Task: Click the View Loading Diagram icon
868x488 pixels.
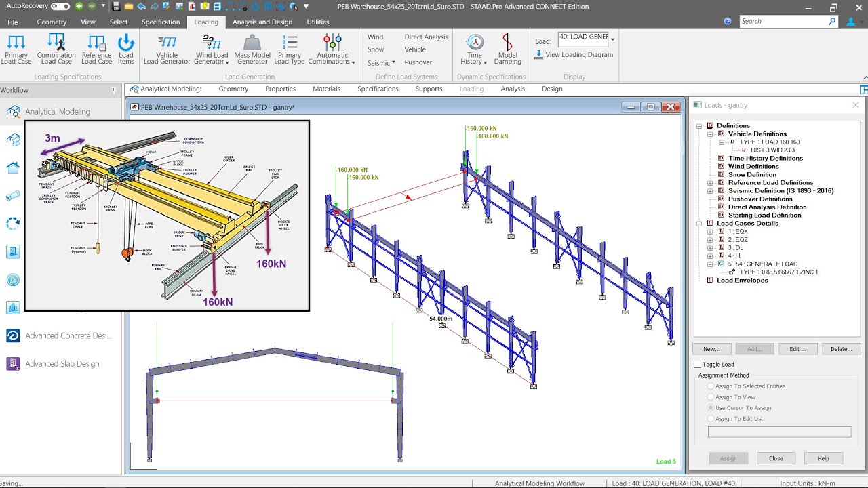Action: (x=539, y=55)
